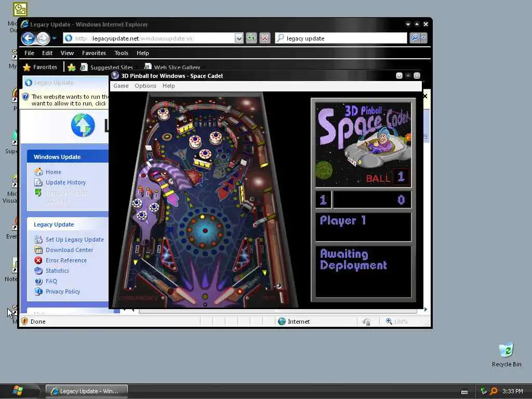
Task: Open the recent pages dropdown beside Forward
Action: click(54, 38)
